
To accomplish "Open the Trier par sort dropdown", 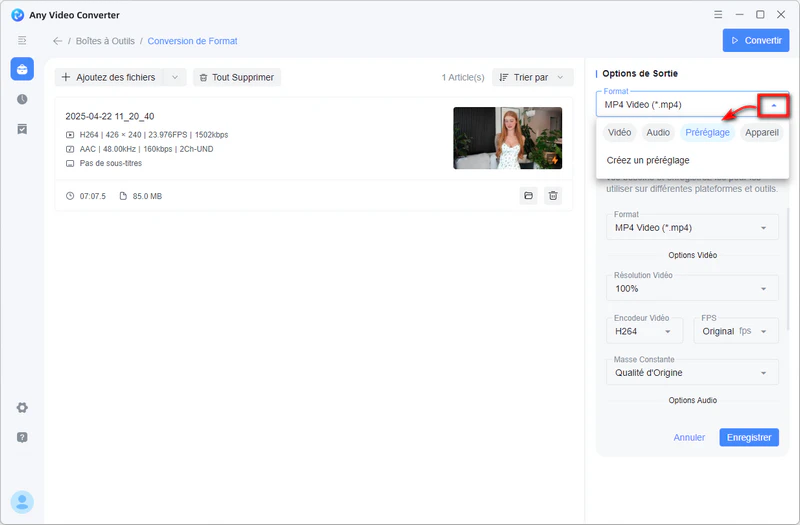I will coord(535,77).
